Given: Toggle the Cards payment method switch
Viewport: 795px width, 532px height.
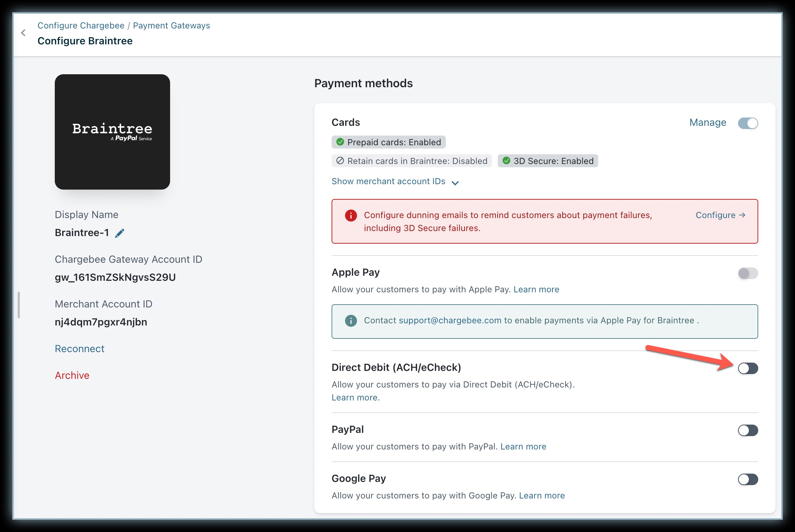Looking at the screenshot, I should (748, 123).
